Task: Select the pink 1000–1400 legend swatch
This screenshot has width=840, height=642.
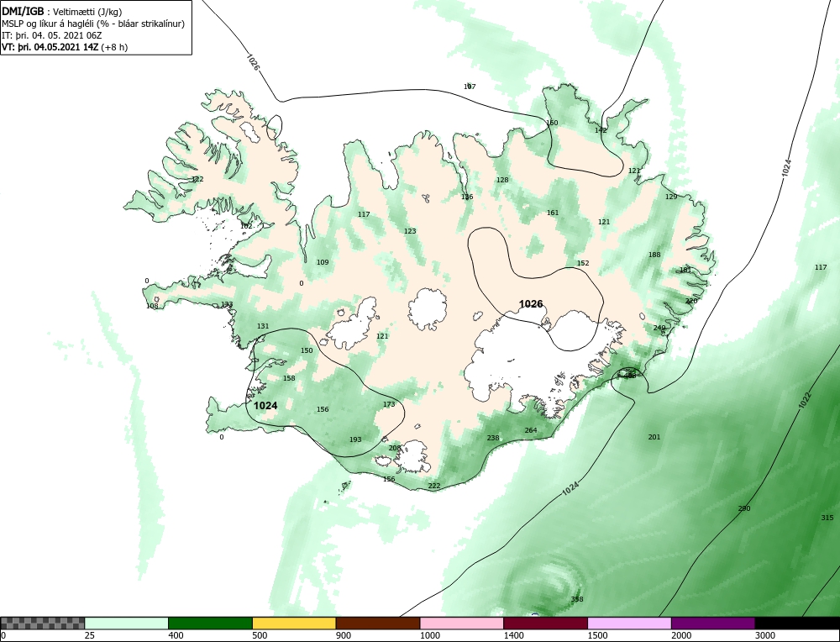Action: click(462, 624)
